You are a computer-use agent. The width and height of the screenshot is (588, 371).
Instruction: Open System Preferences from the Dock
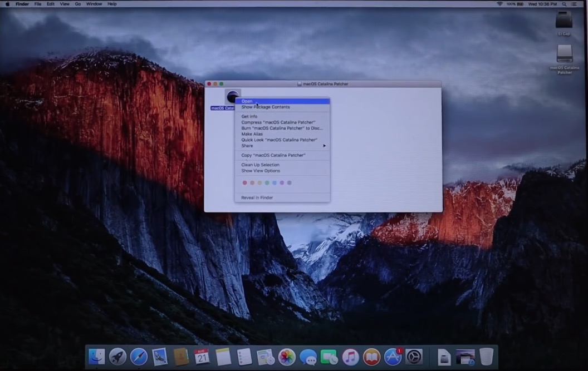point(414,357)
